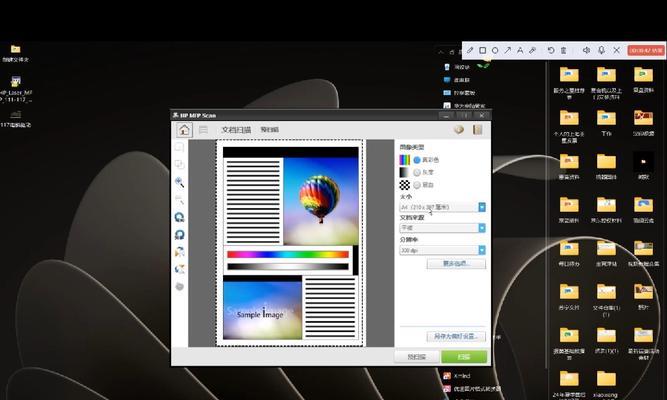The image size is (667, 400).
Task: Stop recording via the red timer button
Action: (x=646, y=50)
